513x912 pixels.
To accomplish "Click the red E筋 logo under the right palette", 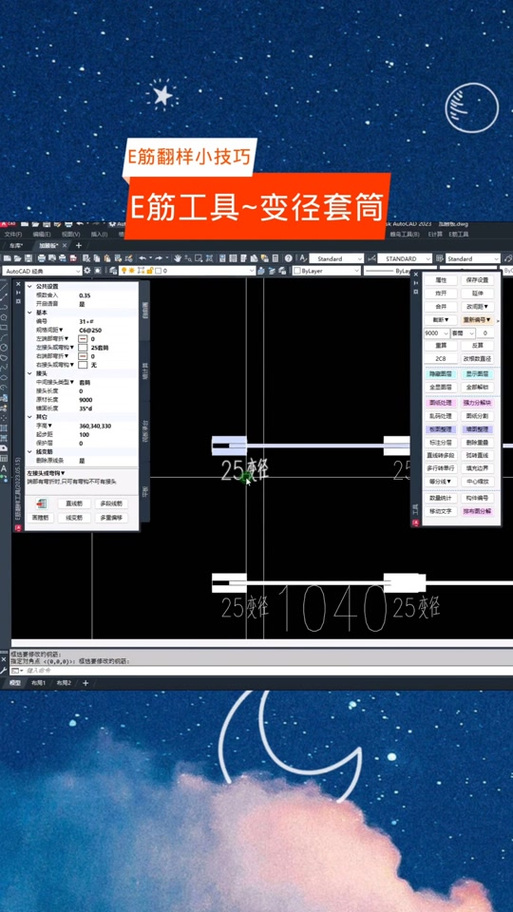I will coord(416,523).
